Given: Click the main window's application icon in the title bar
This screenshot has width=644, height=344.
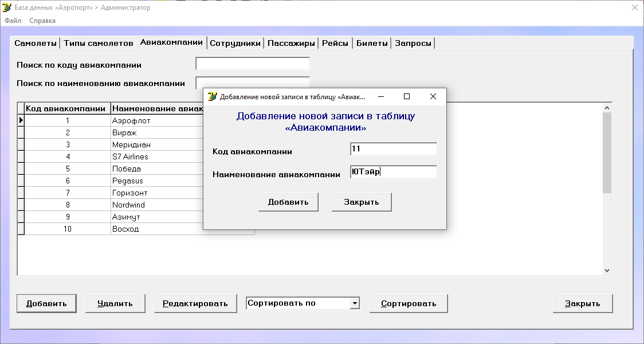Looking at the screenshot, I should click(x=6, y=7).
